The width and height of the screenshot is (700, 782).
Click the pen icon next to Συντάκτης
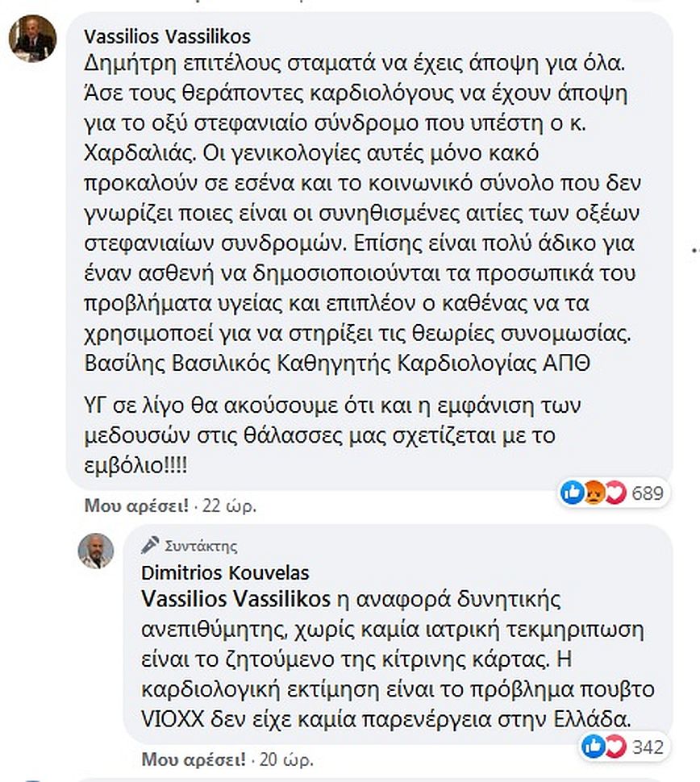click(x=149, y=546)
